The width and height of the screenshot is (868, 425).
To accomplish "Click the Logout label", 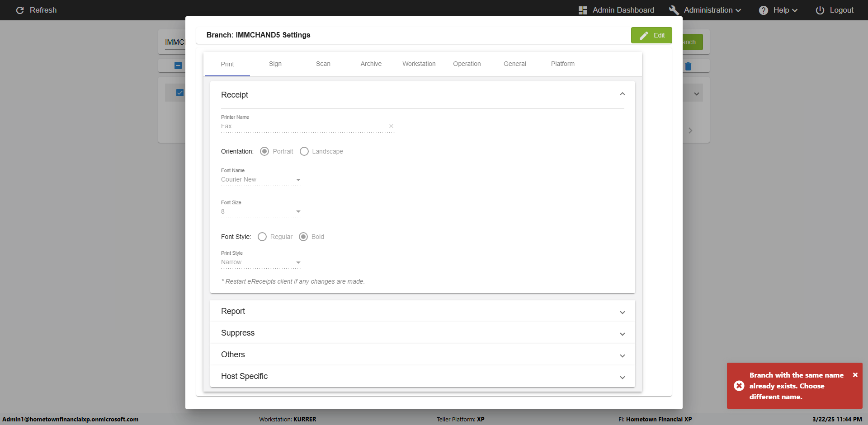I will pyautogui.click(x=841, y=10).
